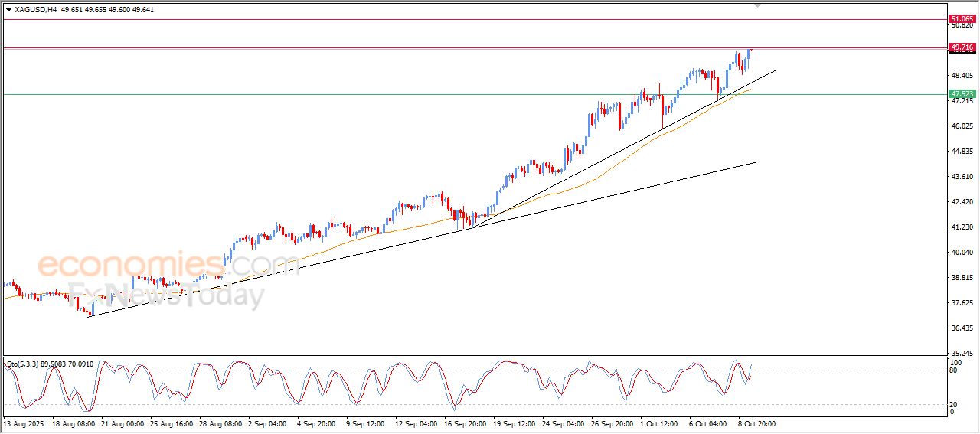The height and width of the screenshot is (434, 980).
Task: Click the stochastic 20 level label
Action: (954, 404)
